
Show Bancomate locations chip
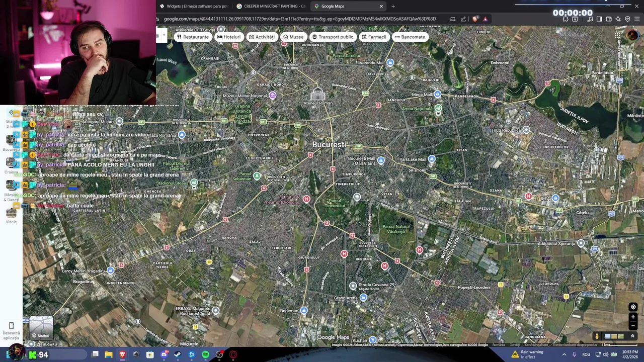click(x=410, y=37)
